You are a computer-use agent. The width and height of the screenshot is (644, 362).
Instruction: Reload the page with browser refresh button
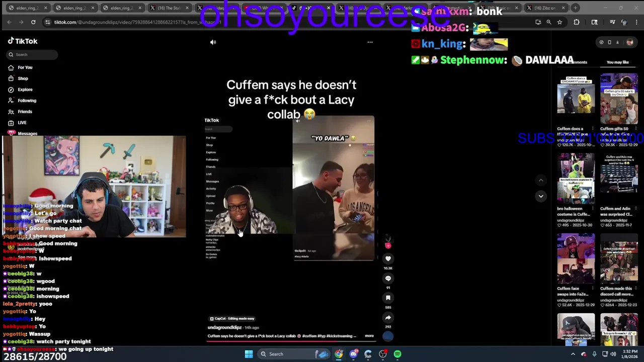tap(33, 22)
